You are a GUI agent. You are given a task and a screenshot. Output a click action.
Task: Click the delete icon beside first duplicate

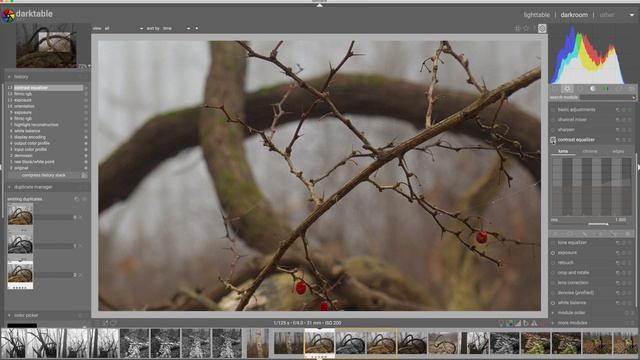click(80, 218)
